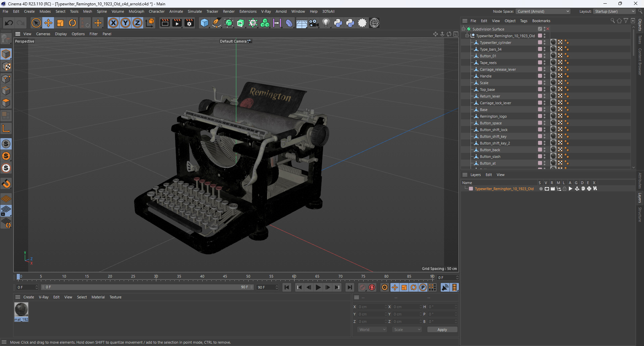Click the Play forward button
644x346 pixels.
(318, 287)
